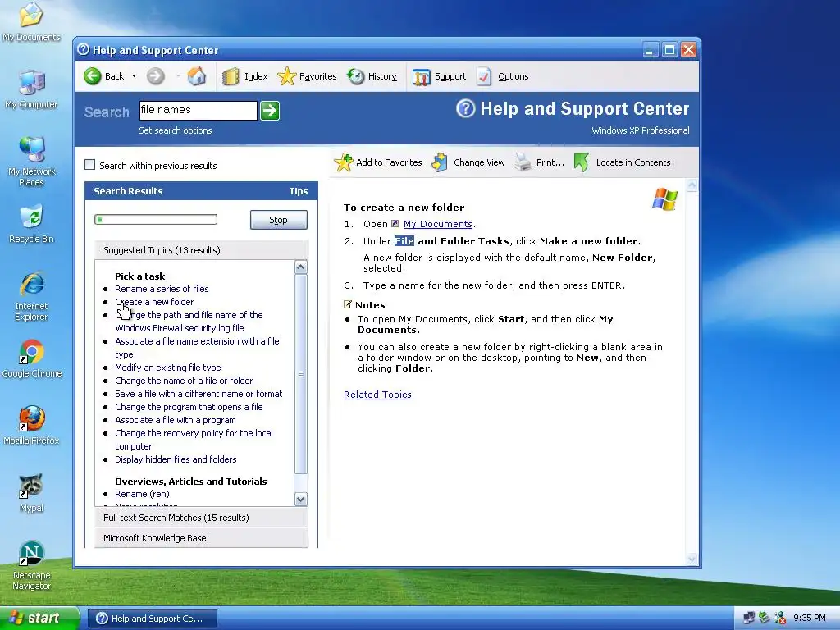Viewport: 840px width, 630px height.
Task: Click Help and Support Center taskbar button
Action: click(x=153, y=619)
